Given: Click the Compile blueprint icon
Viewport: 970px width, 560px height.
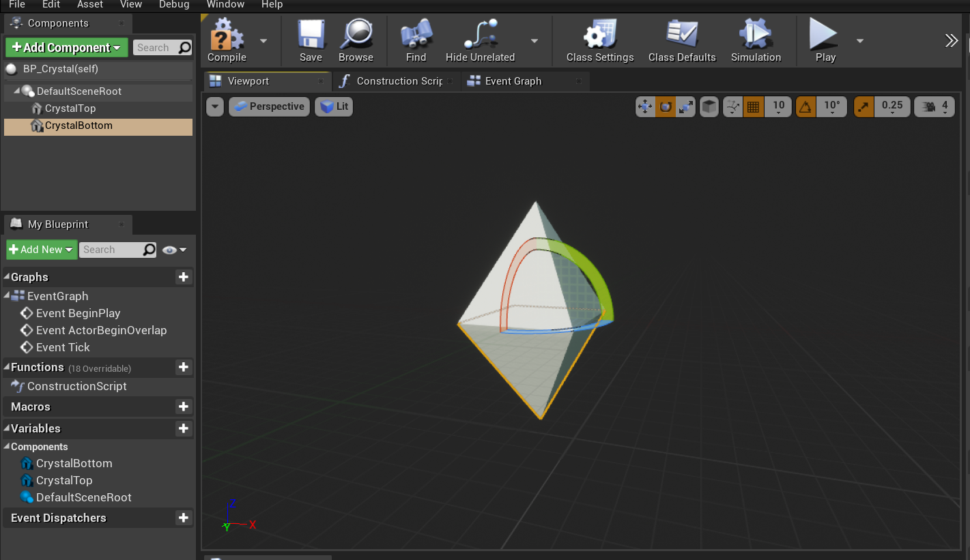Looking at the screenshot, I should (x=227, y=34).
